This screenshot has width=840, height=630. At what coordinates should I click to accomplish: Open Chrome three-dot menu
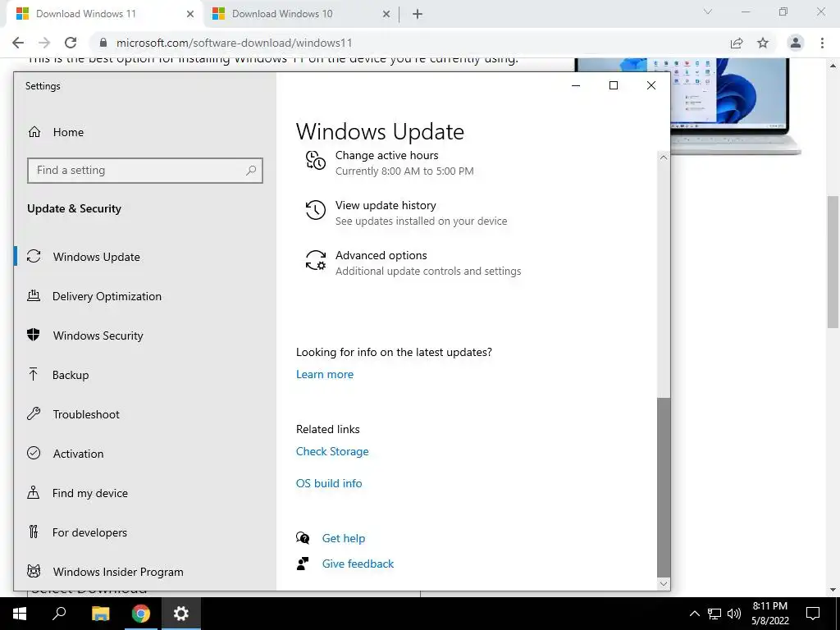(x=822, y=43)
